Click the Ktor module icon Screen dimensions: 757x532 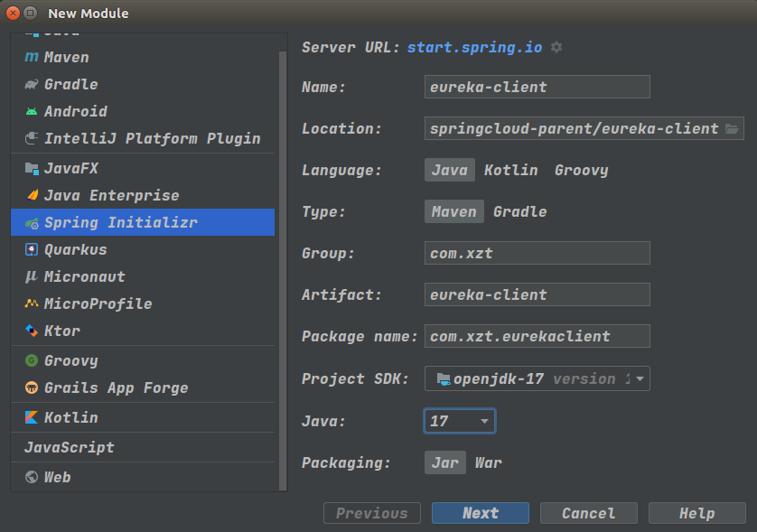point(32,331)
